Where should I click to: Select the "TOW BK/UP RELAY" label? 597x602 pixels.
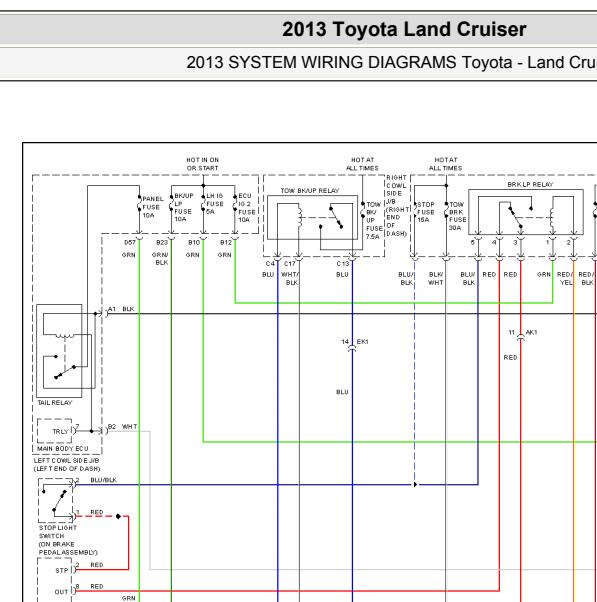coord(309,191)
